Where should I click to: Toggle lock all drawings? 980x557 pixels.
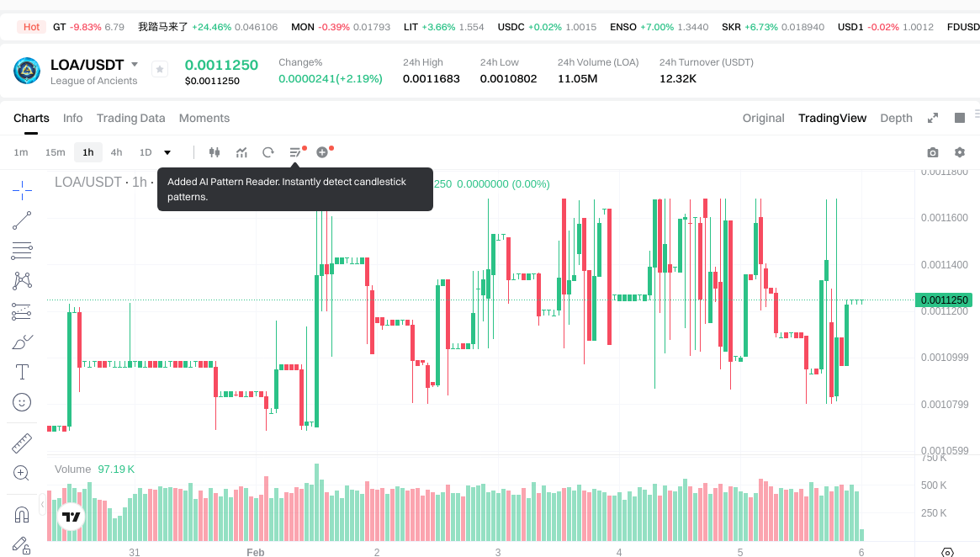pyautogui.click(x=22, y=545)
